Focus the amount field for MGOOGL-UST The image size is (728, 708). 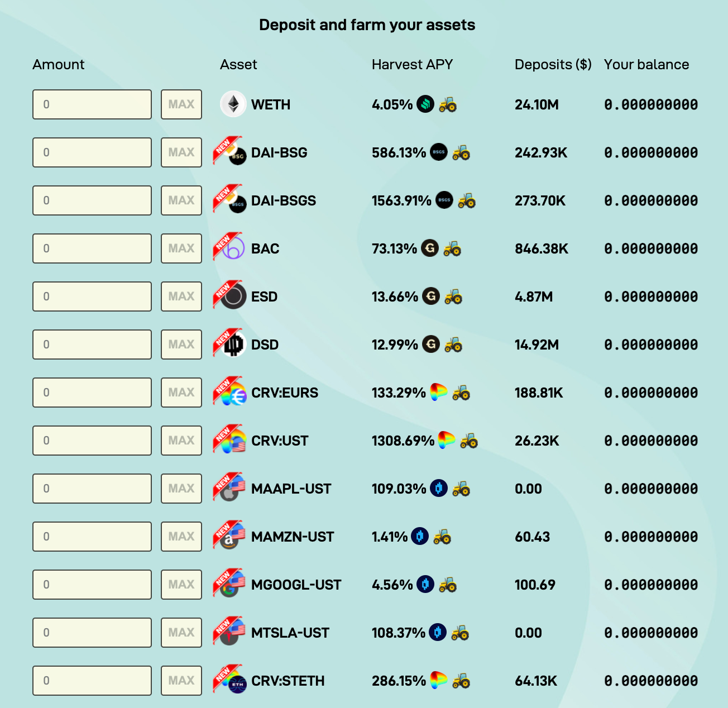click(92, 585)
